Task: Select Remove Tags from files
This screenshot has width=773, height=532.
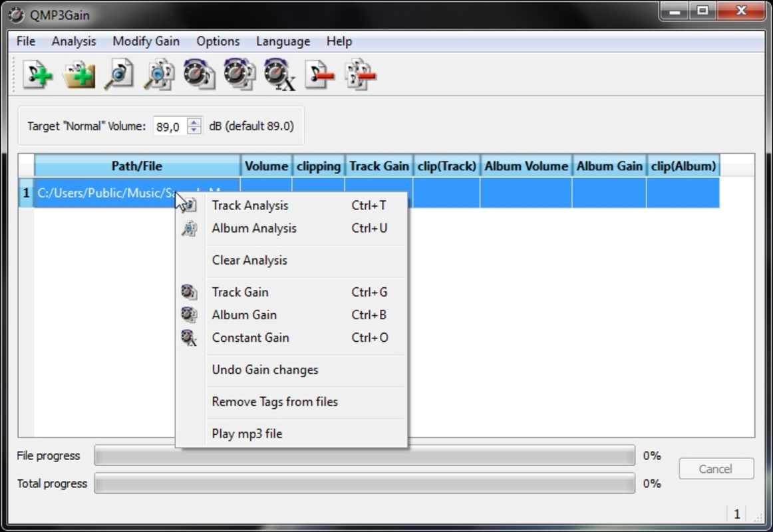Action: [291, 402]
